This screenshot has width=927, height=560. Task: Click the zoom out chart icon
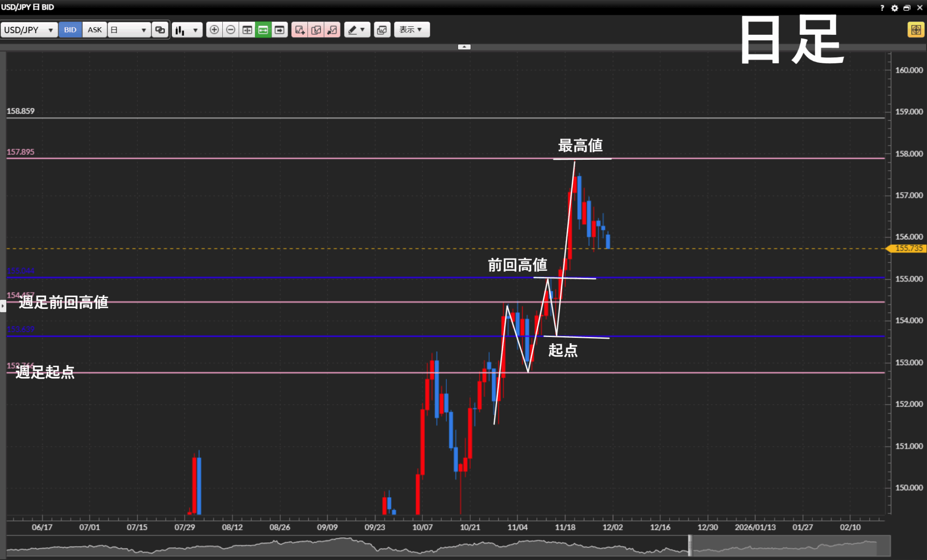pyautogui.click(x=231, y=30)
